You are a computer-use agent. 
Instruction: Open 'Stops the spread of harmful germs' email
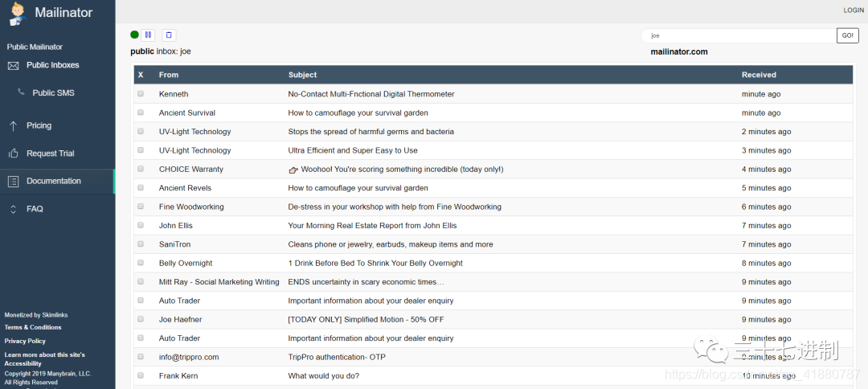371,132
